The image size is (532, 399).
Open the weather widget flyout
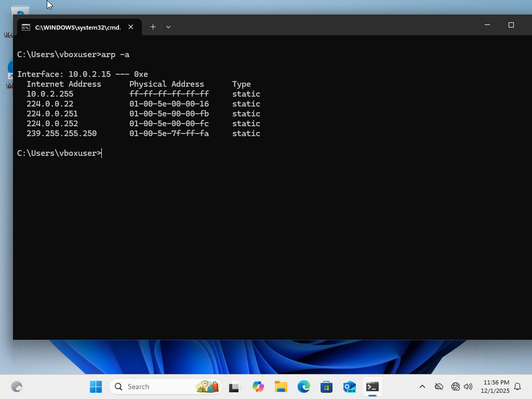point(208,387)
